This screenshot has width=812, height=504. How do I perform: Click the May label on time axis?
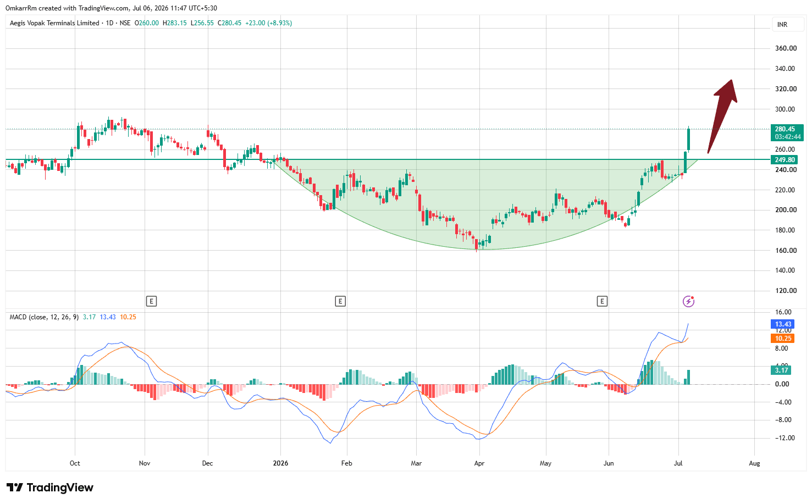(x=545, y=463)
